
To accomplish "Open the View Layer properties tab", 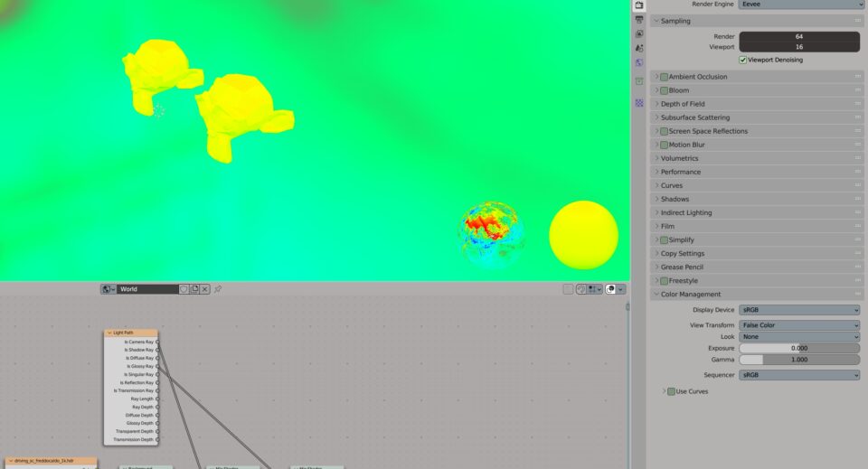I will (x=639, y=33).
